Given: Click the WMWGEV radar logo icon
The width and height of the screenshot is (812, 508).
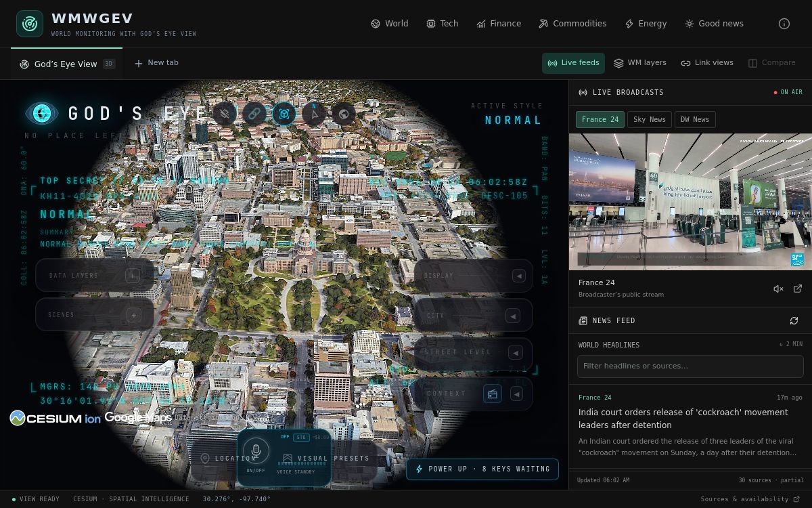Looking at the screenshot, I should (x=30, y=24).
